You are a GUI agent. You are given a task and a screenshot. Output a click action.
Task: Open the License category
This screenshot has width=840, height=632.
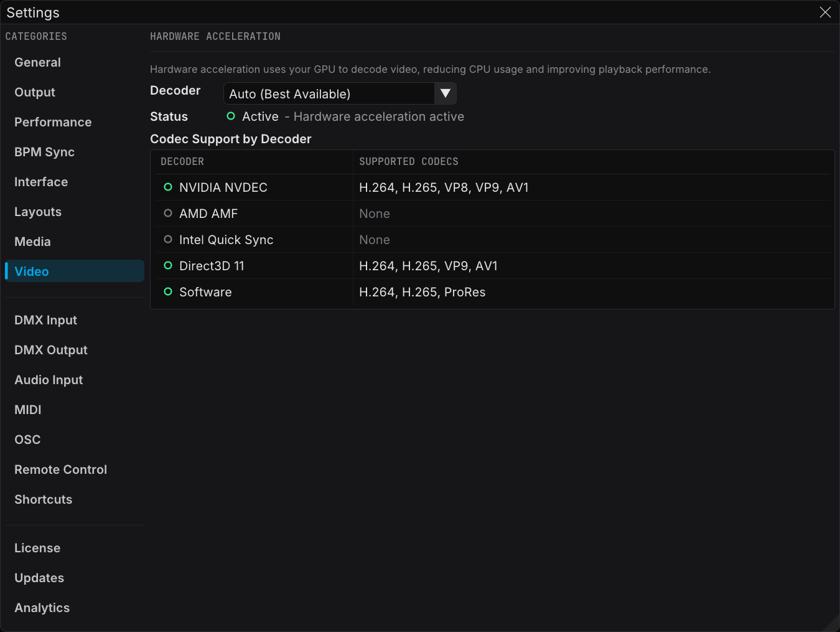74,548
